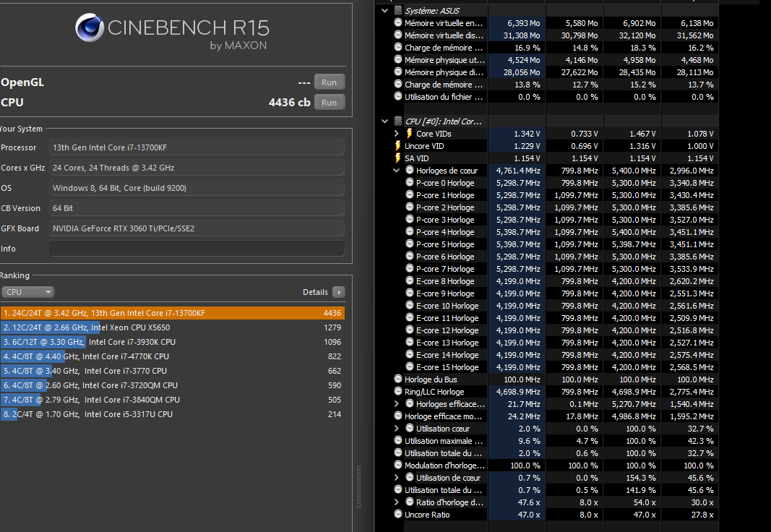Click the P-core 0 Horloge icon
Image resolution: width=771 pixels, height=532 pixels.
[410, 182]
